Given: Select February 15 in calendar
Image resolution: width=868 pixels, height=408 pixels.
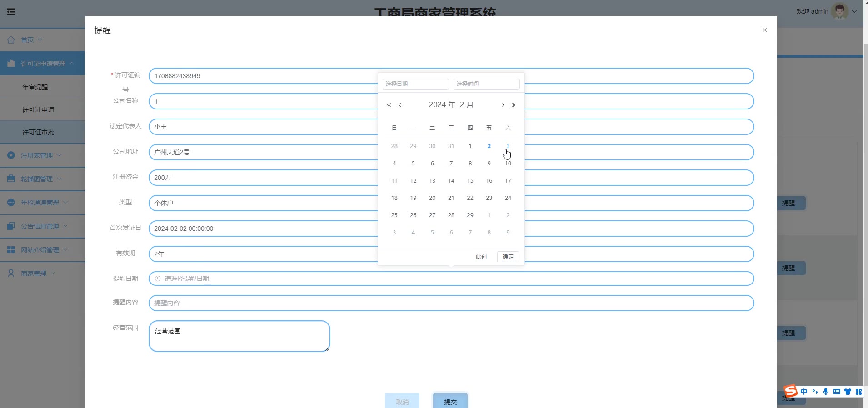Looking at the screenshot, I should (470, 181).
